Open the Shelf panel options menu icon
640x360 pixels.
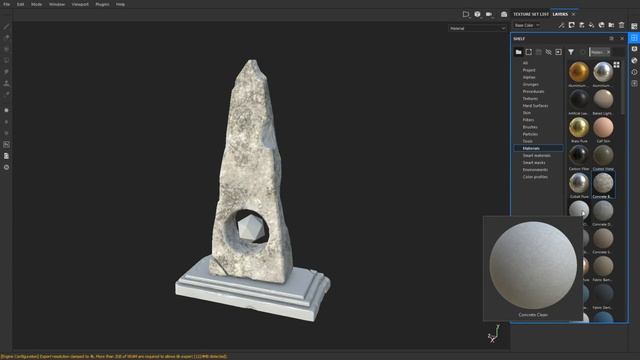(x=611, y=38)
